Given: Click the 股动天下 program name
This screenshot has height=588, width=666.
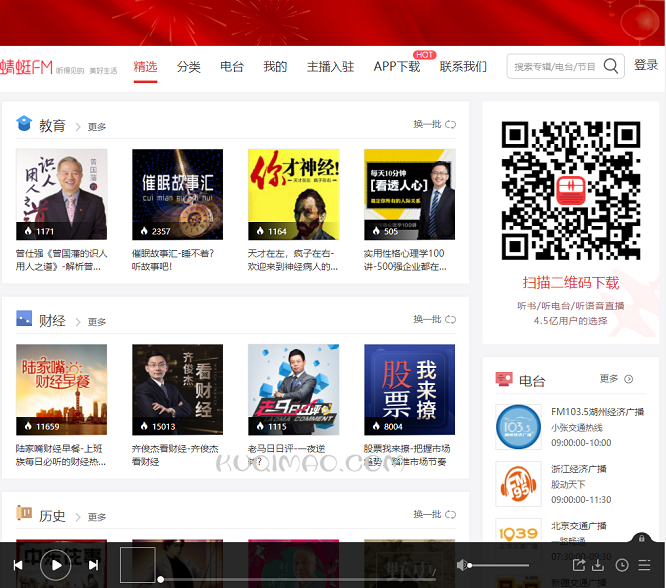Looking at the screenshot, I should tap(568, 484).
